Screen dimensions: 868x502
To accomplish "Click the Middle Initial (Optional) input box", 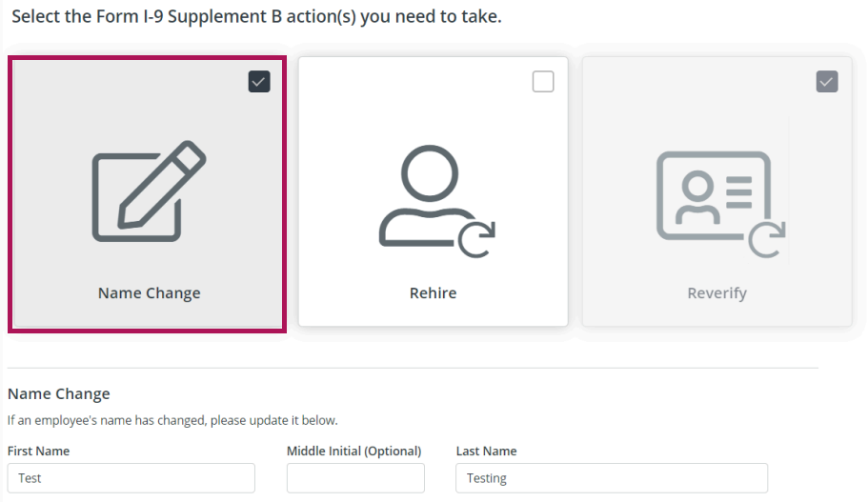I will (x=355, y=478).
